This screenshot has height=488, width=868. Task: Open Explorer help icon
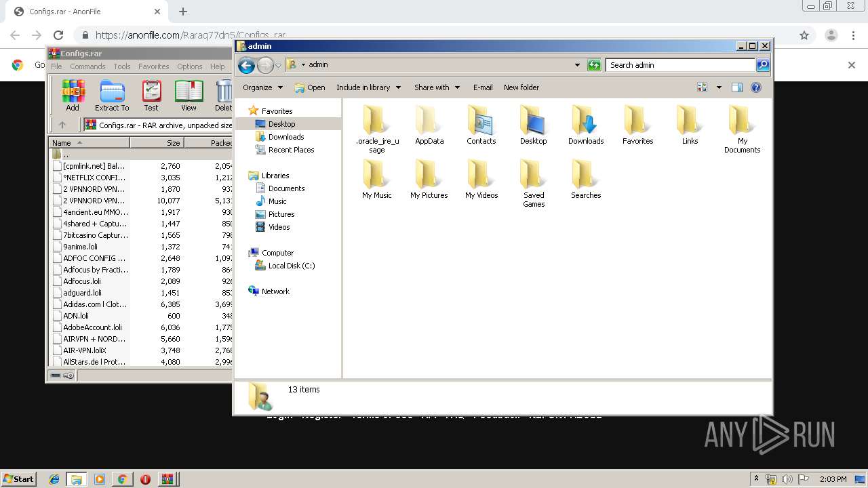756,87
